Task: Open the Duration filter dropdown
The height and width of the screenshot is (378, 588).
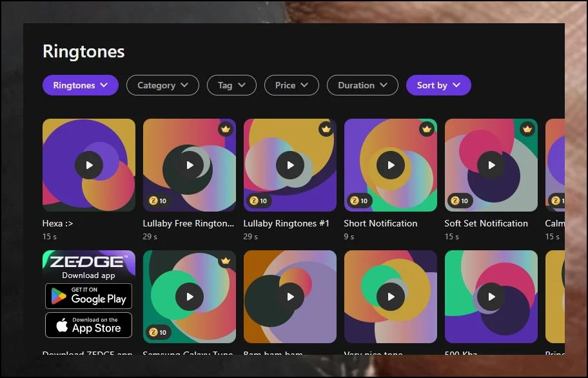Action: [x=362, y=85]
